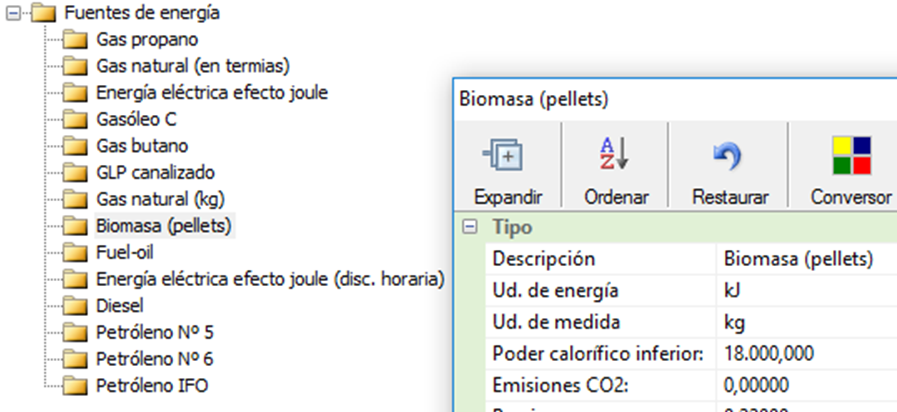Screen dimensions: 897x412
Task: Click the Petróleno IFO folder icon
Action: coord(74,386)
